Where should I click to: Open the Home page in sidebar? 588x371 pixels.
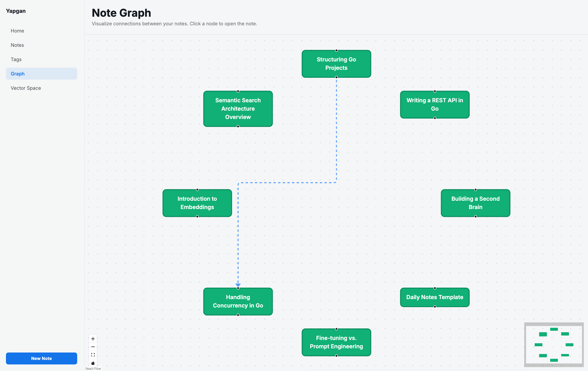click(17, 31)
